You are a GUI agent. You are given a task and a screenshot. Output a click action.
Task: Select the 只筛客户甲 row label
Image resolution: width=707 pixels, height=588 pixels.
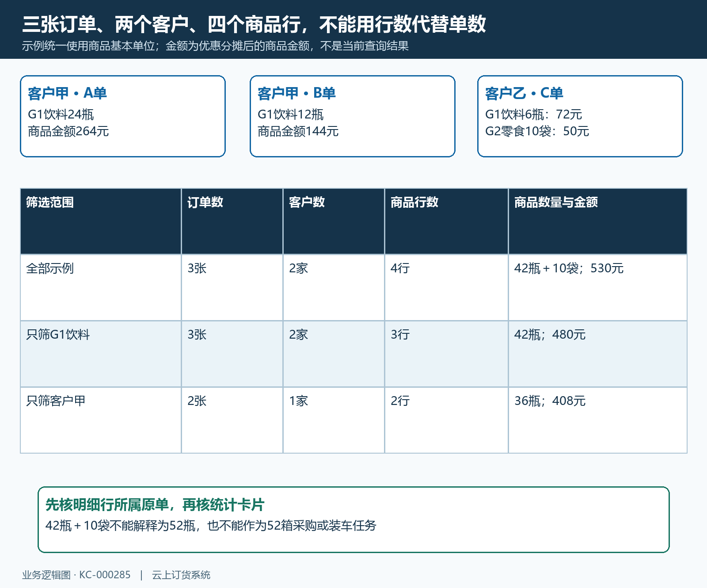pyautogui.click(x=56, y=401)
